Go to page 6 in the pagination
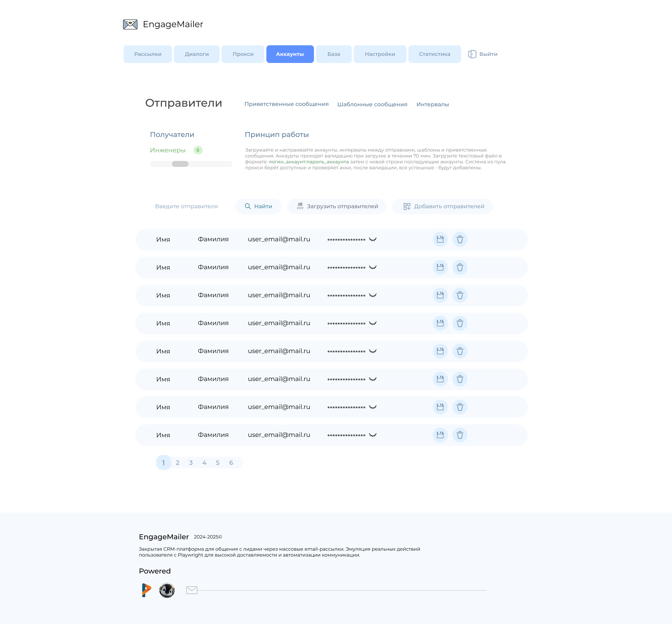Screen dimensions: 672x624 (231, 463)
